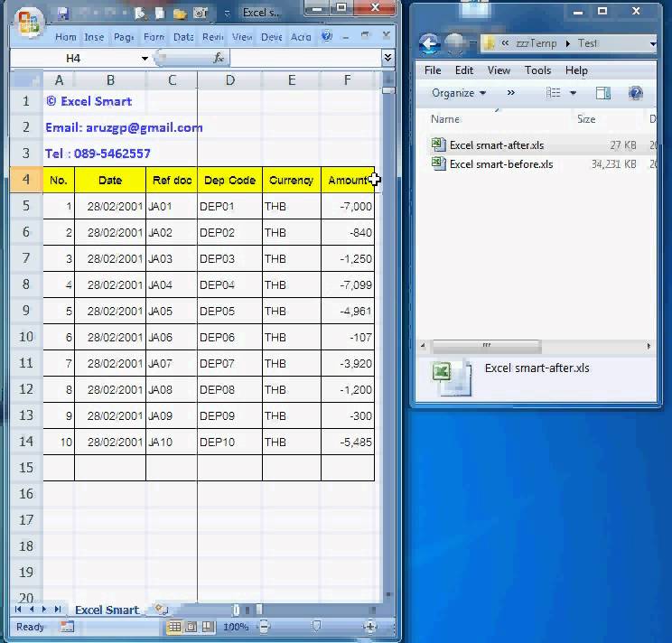Open the View ribbon tab
Viewport: 672px width, 643px height.
[242, 37]
